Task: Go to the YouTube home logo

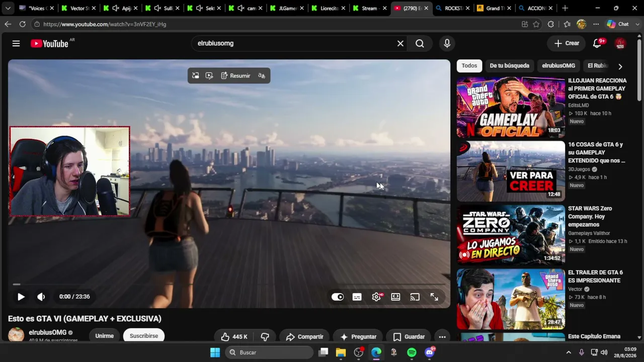Action: (49, 44)
